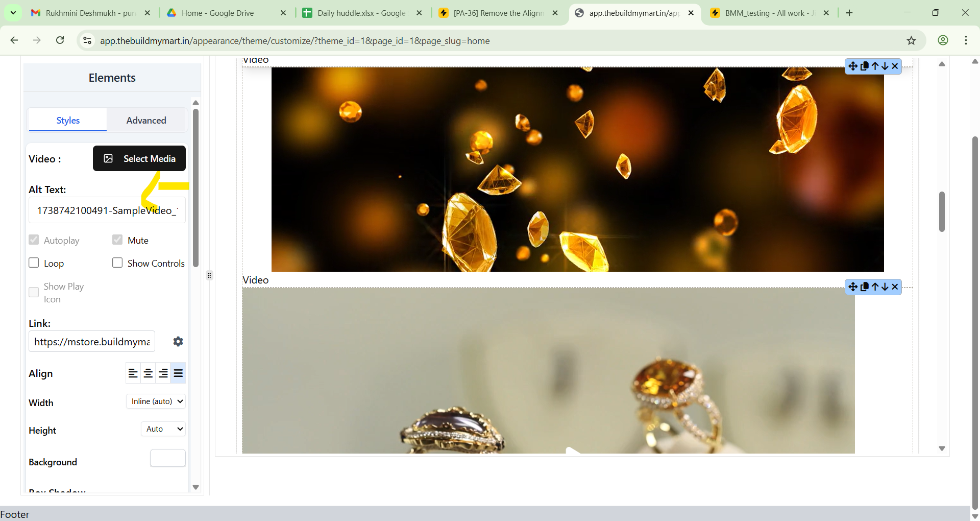Open the Height dropdown Auto
The width and height of the screenshot is (980, 521).
click(163, 429)
